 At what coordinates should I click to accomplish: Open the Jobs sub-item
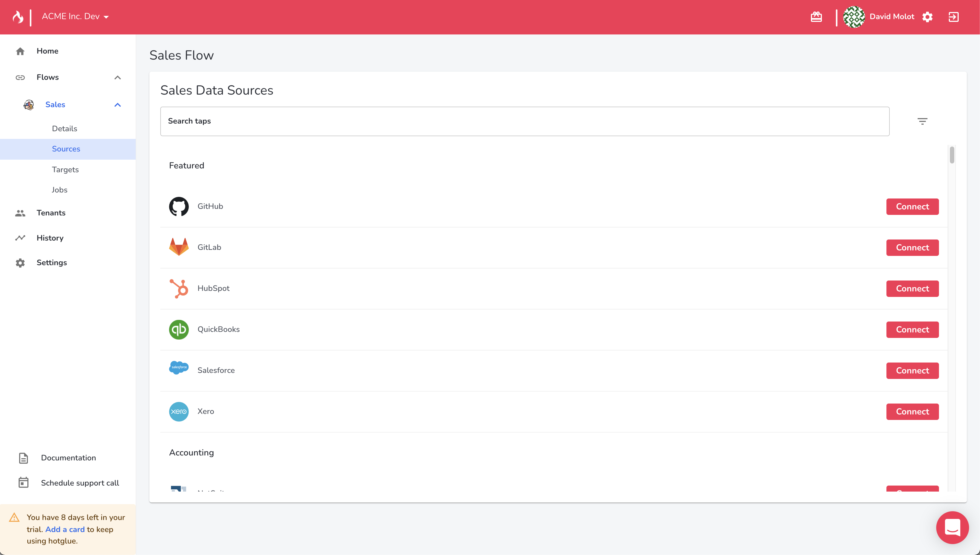coord(59,190)
